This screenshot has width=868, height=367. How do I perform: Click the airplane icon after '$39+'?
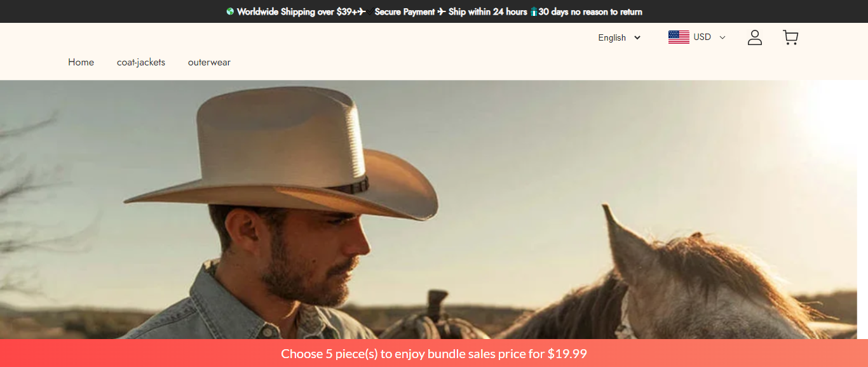coord(361,11)
